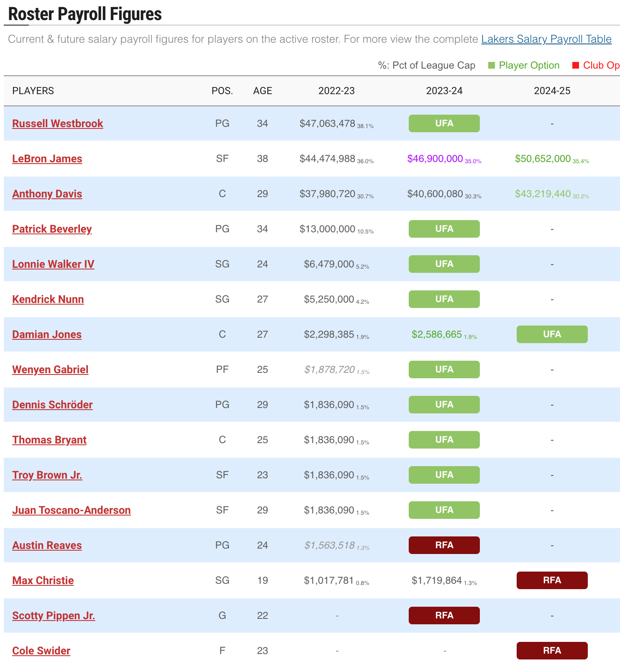Click Cole Swider's RFA badge
The width and height of the screenshot is (620, 672).
552,651
